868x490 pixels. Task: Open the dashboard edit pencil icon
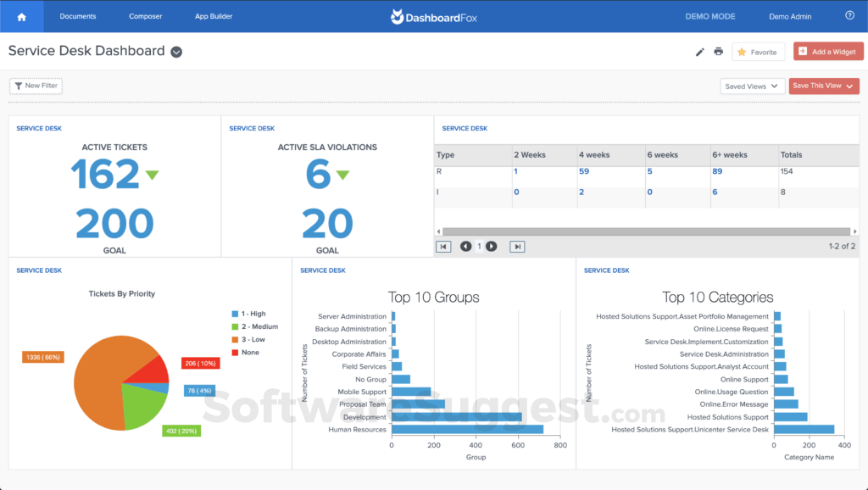pyautogui.click(x=699, y=52)
